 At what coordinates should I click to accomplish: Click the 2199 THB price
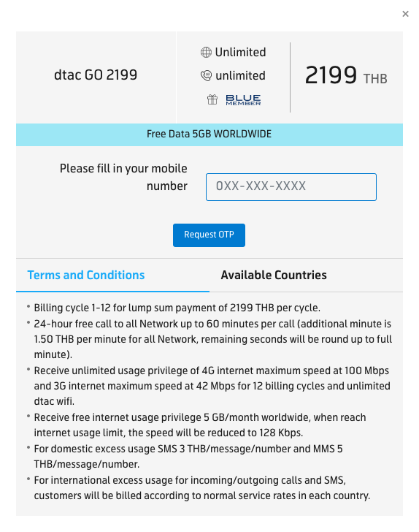pos(346,75)
